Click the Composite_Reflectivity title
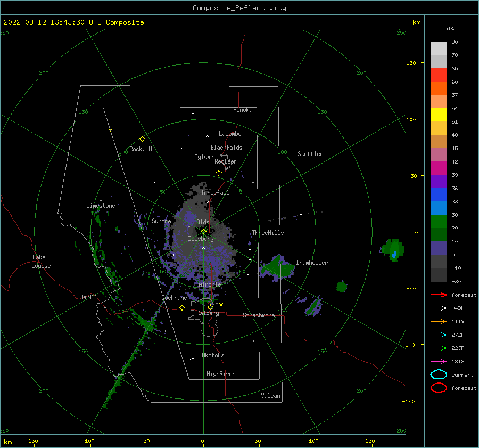 (x=240, y=8)
